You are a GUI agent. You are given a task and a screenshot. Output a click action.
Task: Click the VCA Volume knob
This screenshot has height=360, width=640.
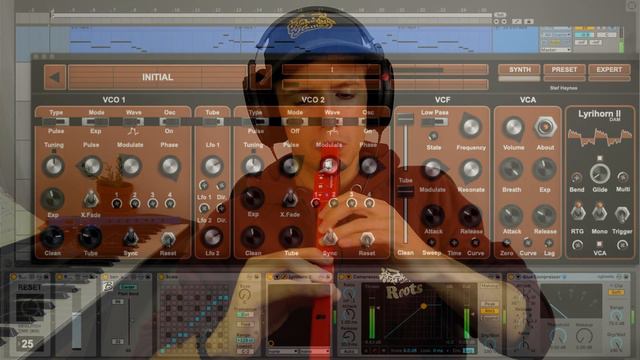point(513,127)
